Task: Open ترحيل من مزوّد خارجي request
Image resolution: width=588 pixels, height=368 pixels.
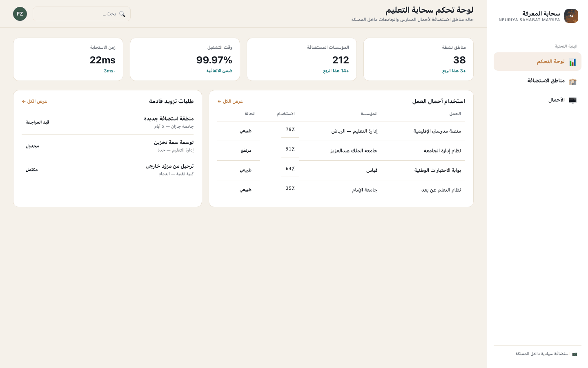Action: (108, 170)
